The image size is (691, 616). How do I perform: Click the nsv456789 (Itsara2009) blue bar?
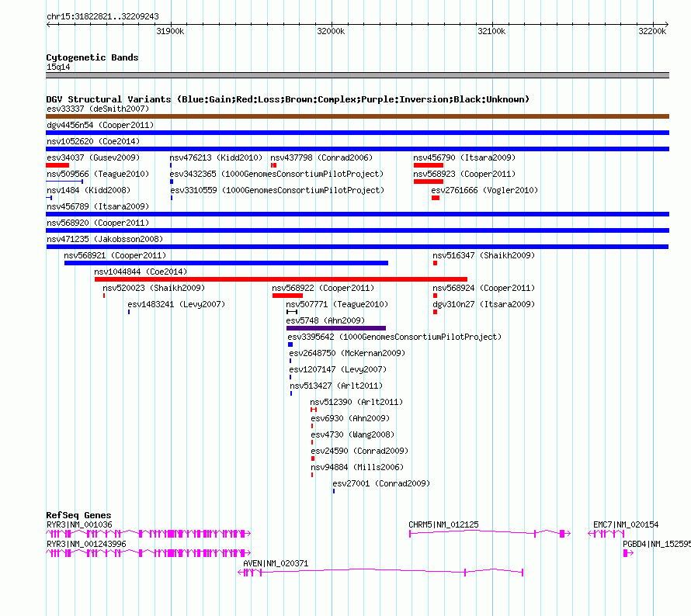coord(357,214)
